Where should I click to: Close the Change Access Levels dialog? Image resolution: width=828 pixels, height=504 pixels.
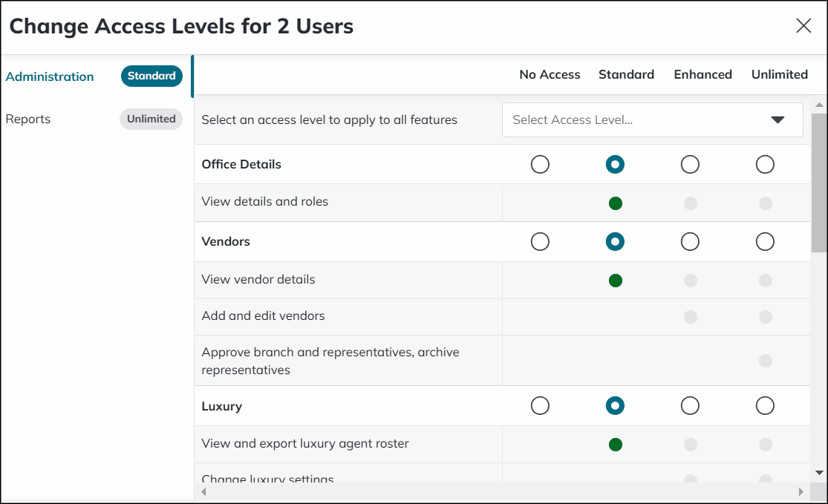(803, 25)
